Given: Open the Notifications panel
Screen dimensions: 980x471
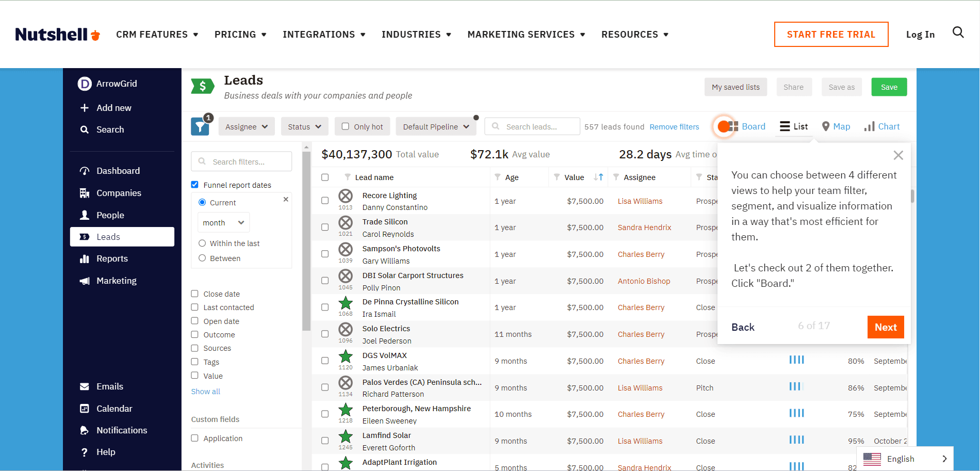Looking at the screenshot, I should [121, 430].
